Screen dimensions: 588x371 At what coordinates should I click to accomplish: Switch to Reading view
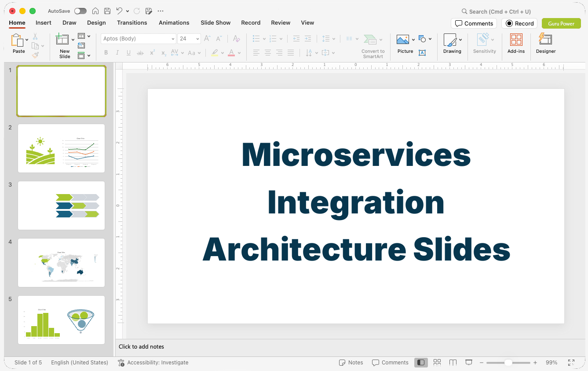click(453, 363)
